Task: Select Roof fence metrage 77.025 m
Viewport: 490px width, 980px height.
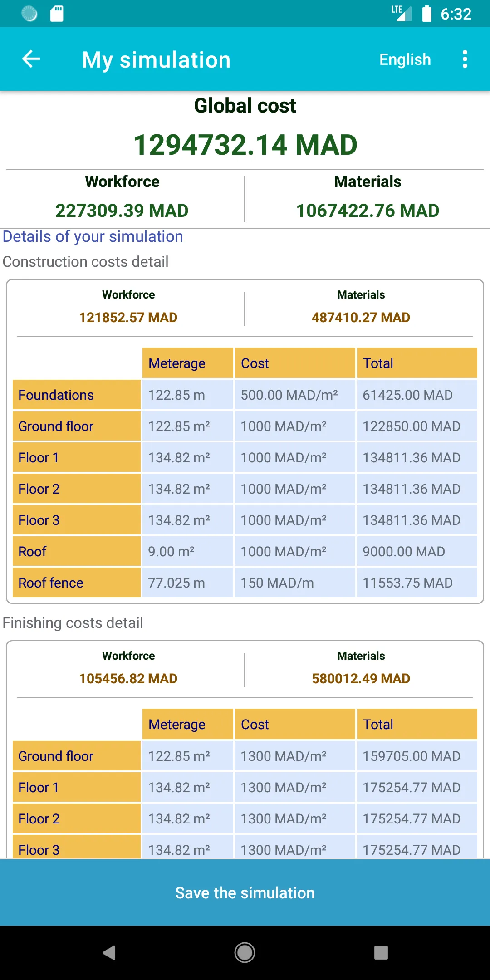Action: [188, 583]
